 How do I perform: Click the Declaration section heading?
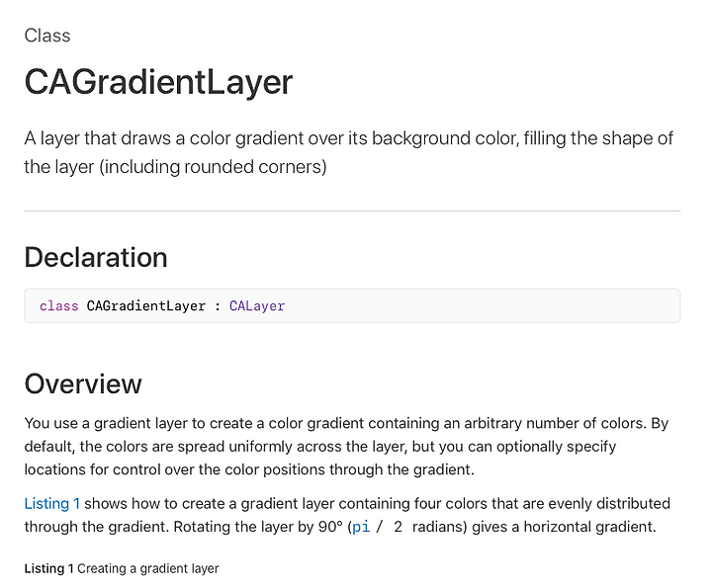(96, 257)
